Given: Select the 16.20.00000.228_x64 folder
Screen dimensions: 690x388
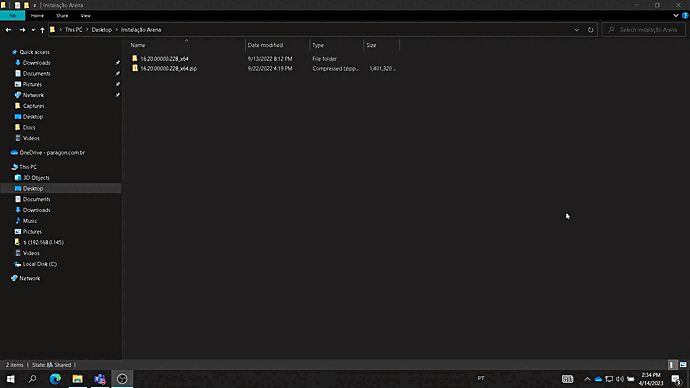Looking at the screenshot, I should pyautogui.click(x=164, y=59).
